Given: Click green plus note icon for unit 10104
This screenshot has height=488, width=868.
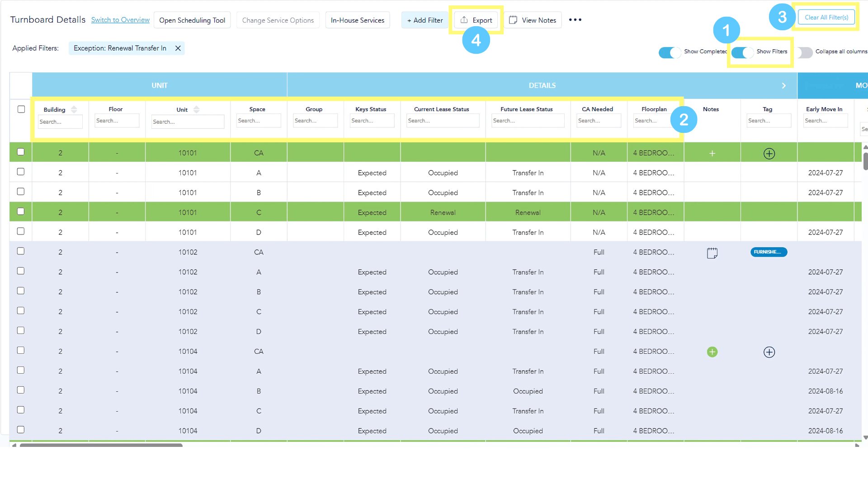Looking at the screenshot, I should [712, 352].
